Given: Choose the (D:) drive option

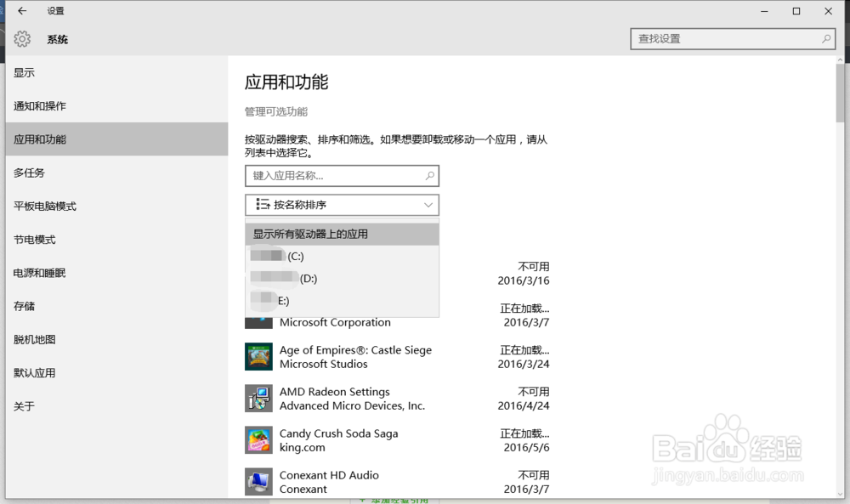Looking at the screenshot, I should pyautogui.click(x=342, y=279).
